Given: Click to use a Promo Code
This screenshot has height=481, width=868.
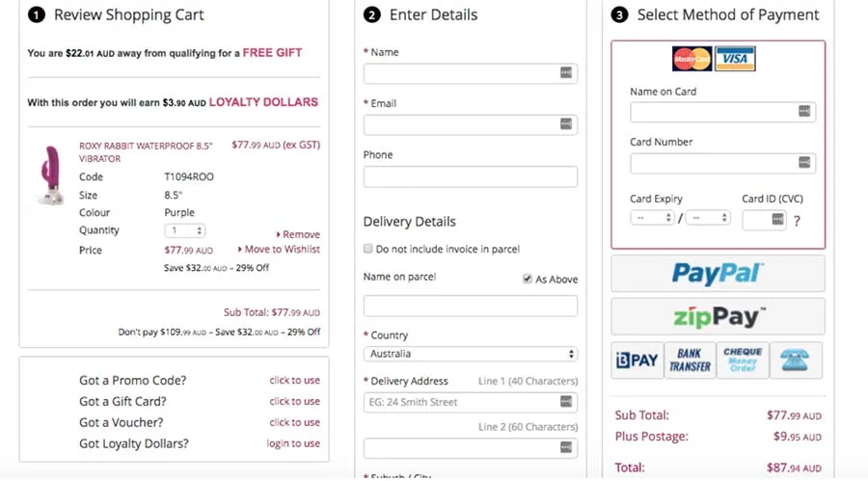Looking at the screenshot, I should (x=294, y=381).
